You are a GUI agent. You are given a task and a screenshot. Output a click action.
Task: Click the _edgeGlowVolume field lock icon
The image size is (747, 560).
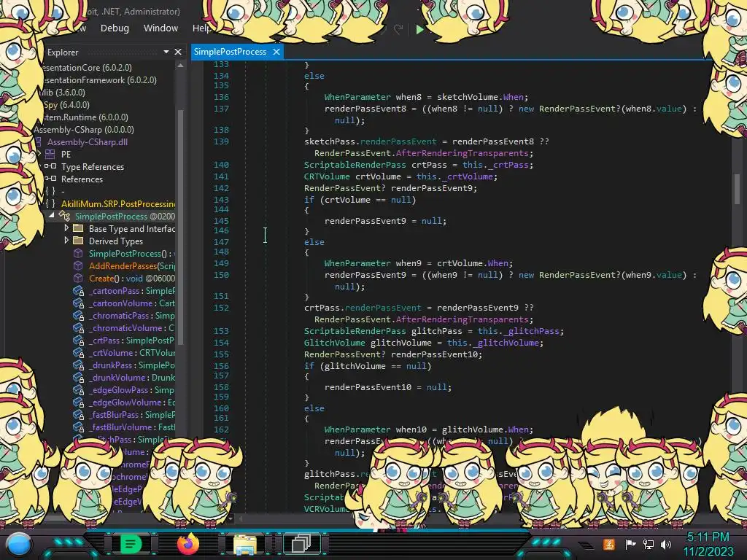[79, 402]
